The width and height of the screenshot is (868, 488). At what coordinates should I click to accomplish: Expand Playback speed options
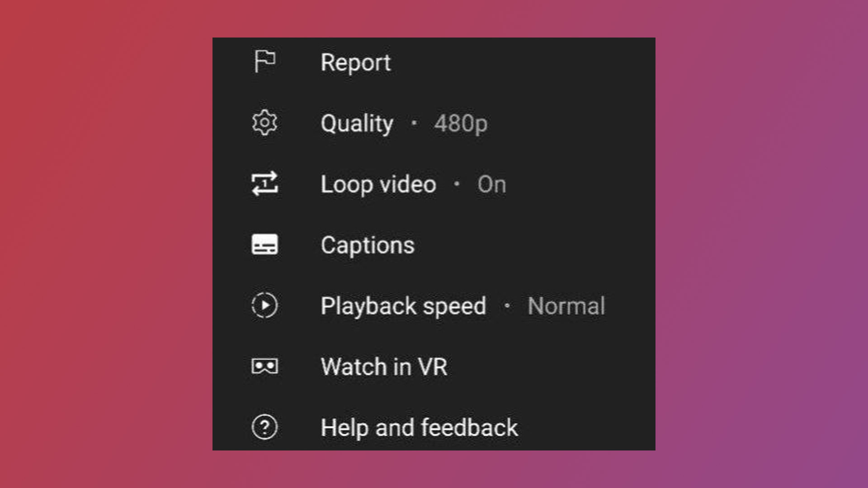click(x=434, y=306)
